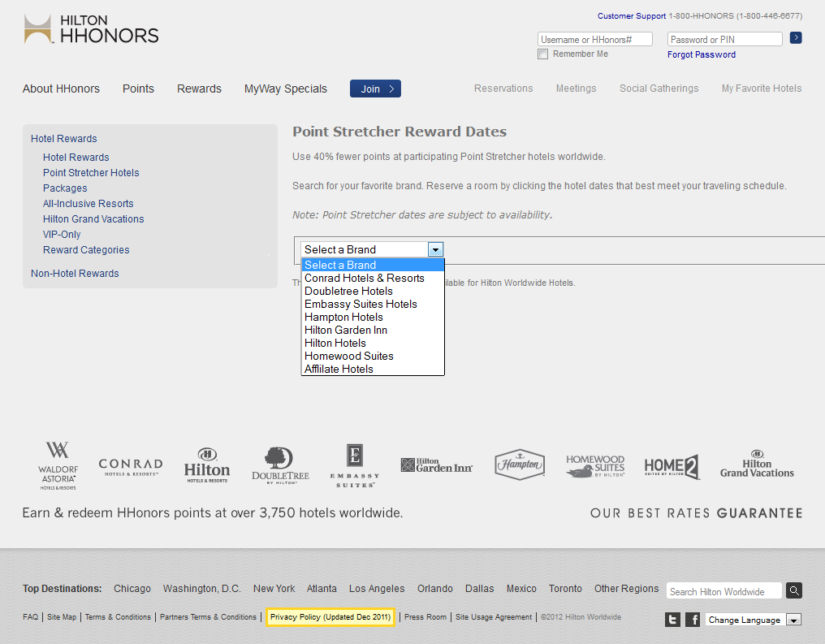Click the Embassy Suites brand logo
Screen dimensions: 825x644
[354, 466]
